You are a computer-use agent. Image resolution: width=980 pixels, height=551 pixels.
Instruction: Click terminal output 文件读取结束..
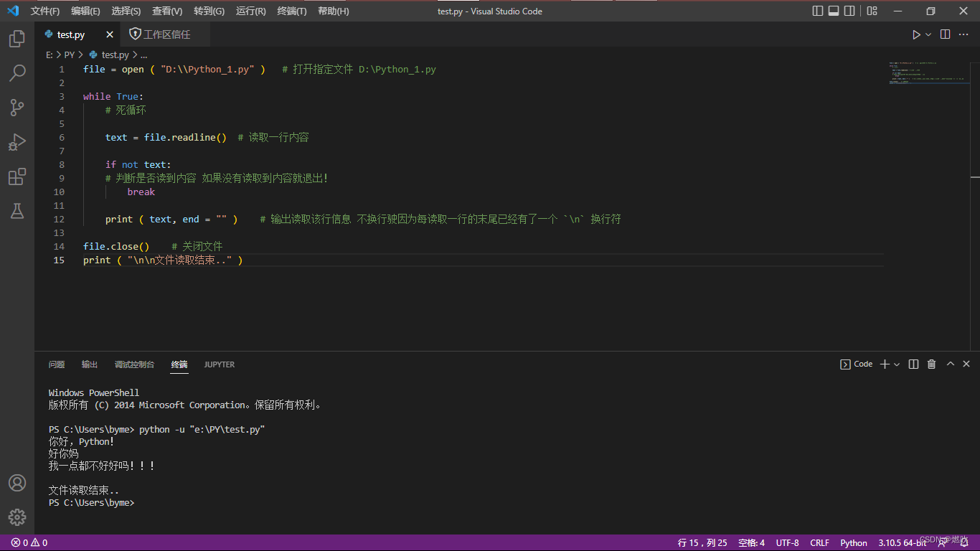[84, 491]
